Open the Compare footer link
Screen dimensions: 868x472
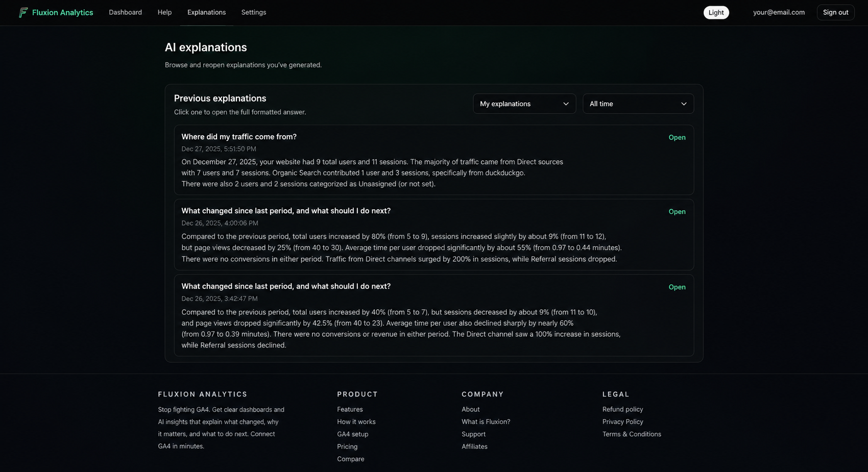coord(350,459)
